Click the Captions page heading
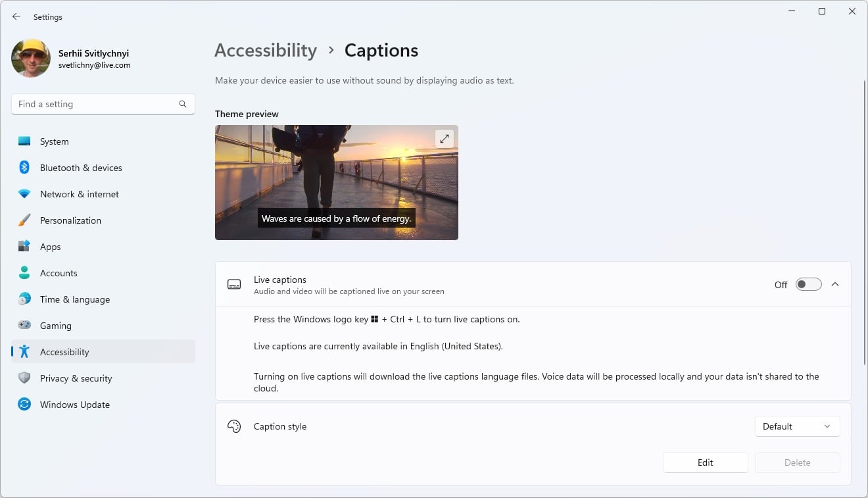Screen dimensions: 868x498 tap(381, 51)
